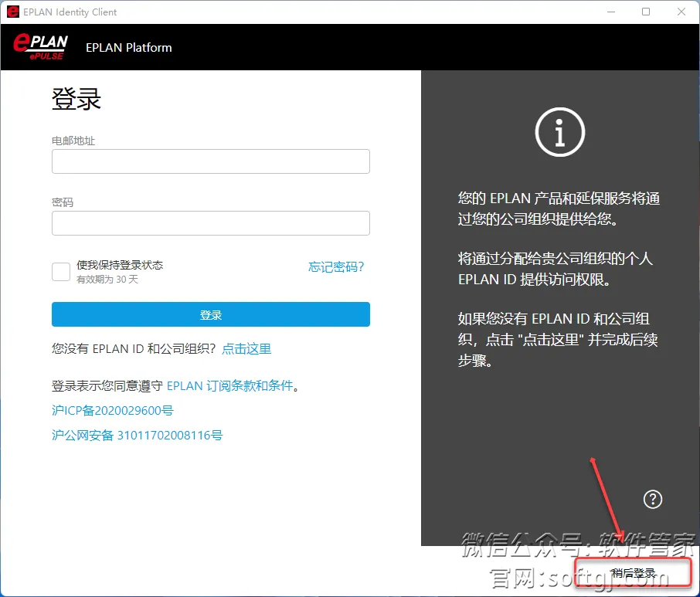Click the 登录 page heading area

click(75, 99)
